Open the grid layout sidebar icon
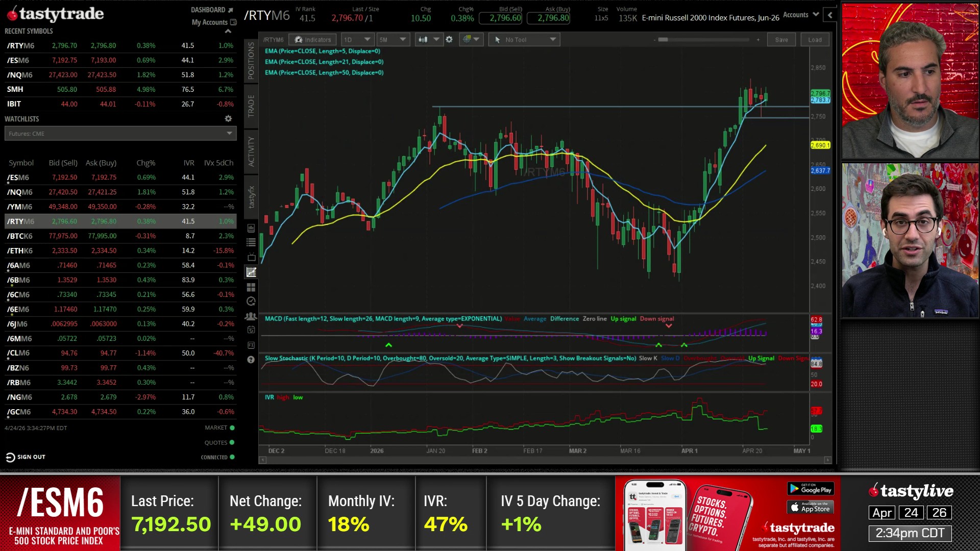This screenshot has height=551, width=980. coord(251,287)
